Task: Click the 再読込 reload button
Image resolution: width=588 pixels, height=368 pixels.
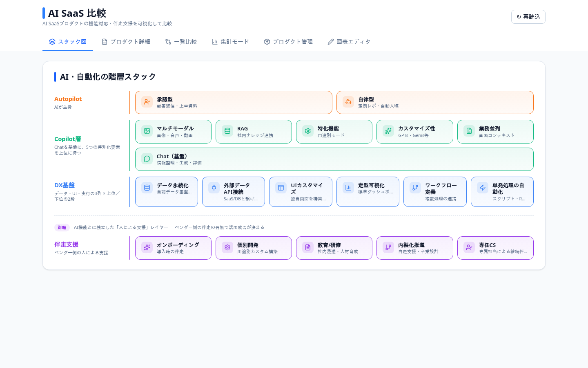Action: pyautogui.click(x=528, y=17)
